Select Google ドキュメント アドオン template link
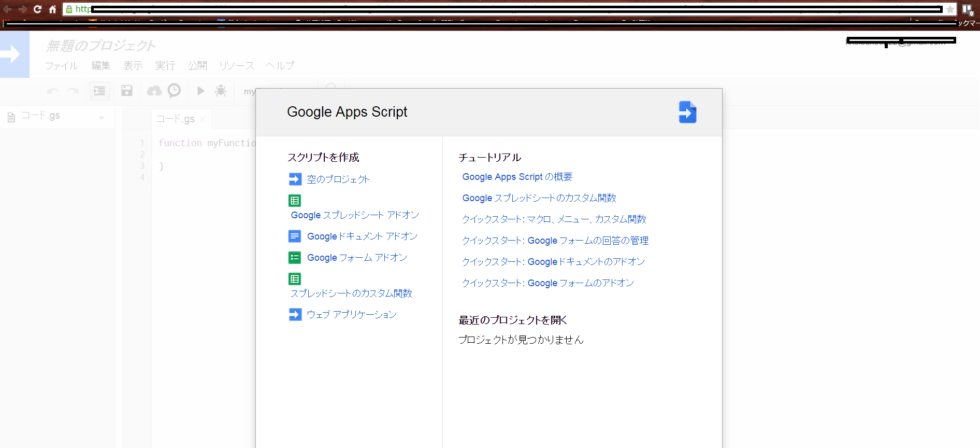 362,236
